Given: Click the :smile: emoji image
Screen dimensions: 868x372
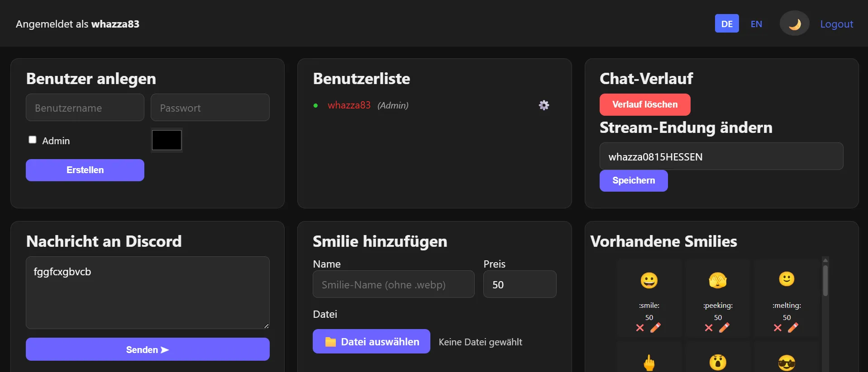Looking at the screenshot, I should [x=649, y=280].
